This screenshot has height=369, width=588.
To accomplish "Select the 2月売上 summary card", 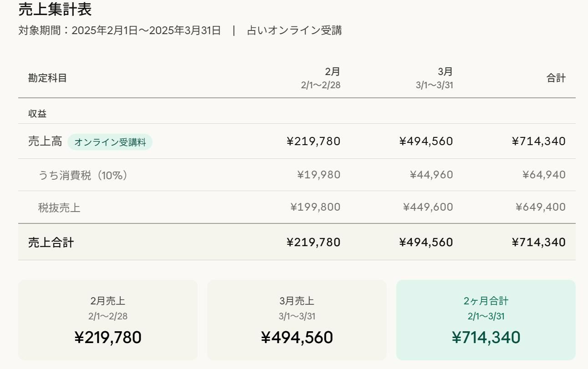I will (108, 320).
